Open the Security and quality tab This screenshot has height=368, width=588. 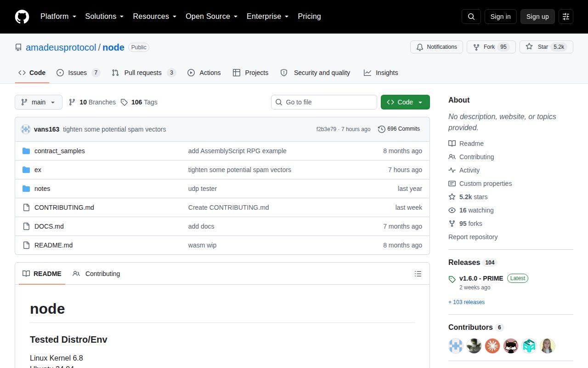click(315, 73)
